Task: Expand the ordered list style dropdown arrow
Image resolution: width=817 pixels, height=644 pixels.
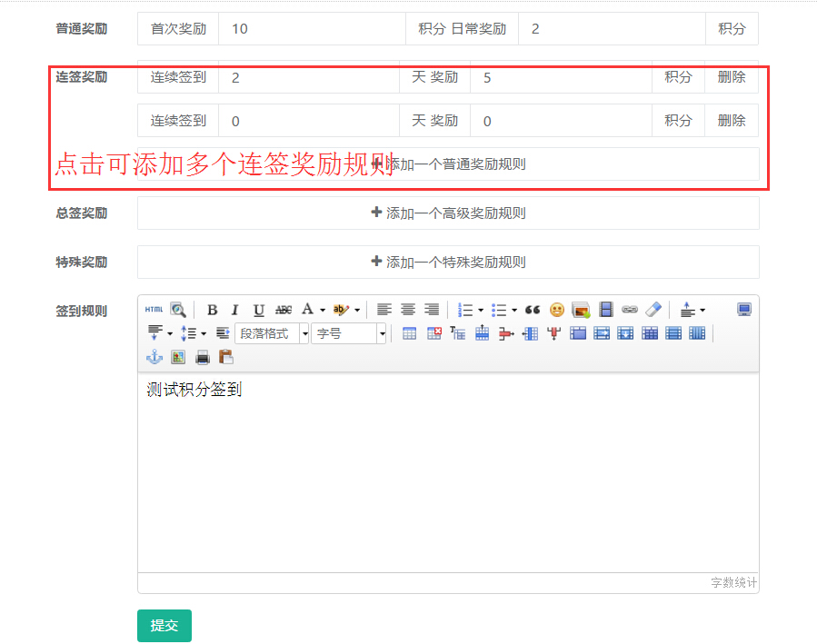Action: (480, 310)
